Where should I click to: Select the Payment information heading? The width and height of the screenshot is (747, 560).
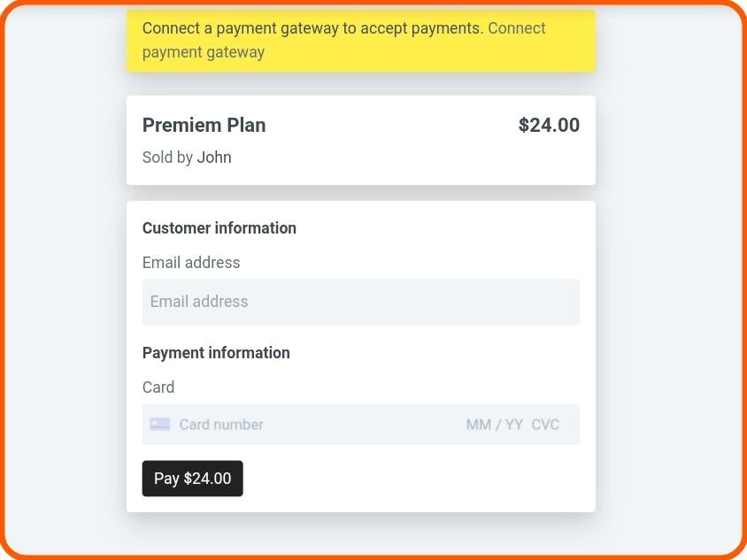216,353
